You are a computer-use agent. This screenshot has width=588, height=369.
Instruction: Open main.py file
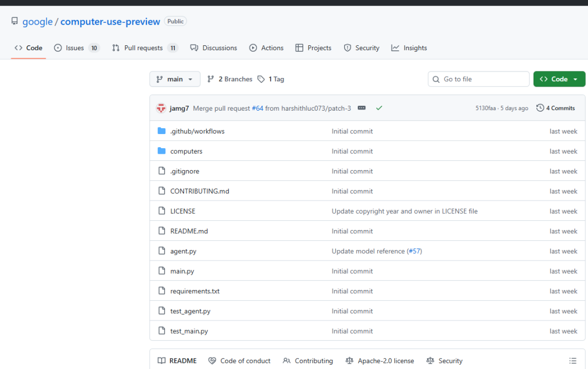(x=182, y=271)
